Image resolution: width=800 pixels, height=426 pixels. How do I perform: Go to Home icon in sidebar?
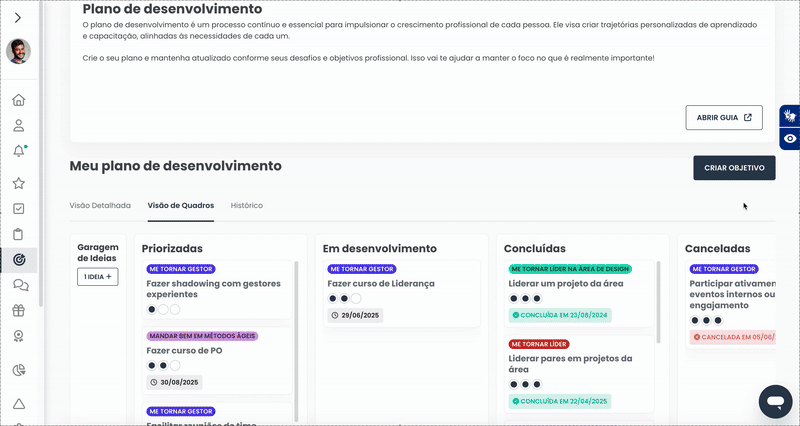19,100
